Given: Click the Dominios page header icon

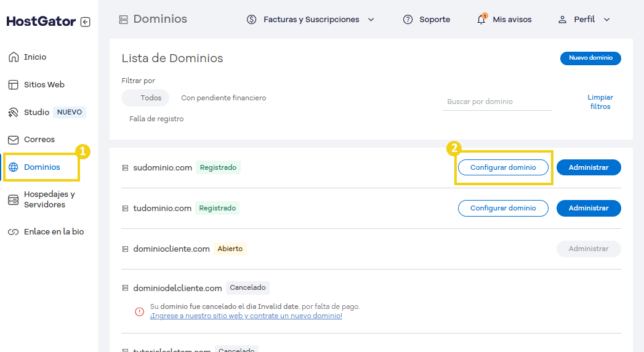Looking at the screenshot, I should [124, 19].
